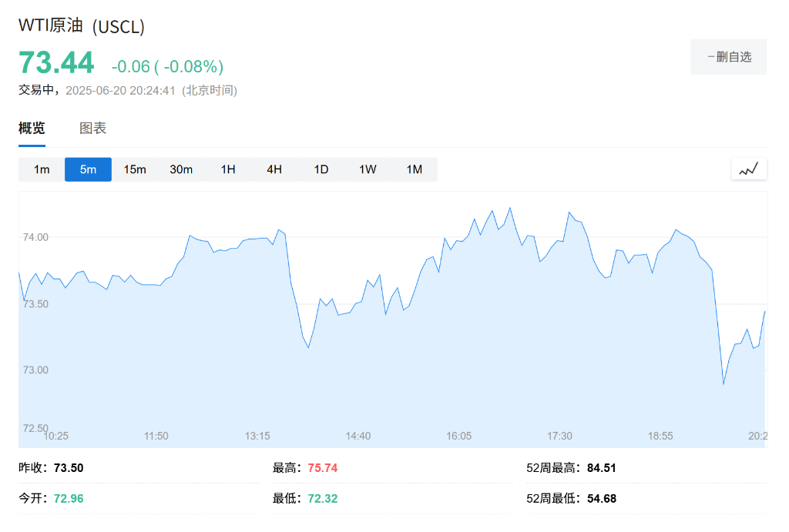Switch to the 4H interval
The width and height of the screenshot is (789, 532).
point(274,169)
